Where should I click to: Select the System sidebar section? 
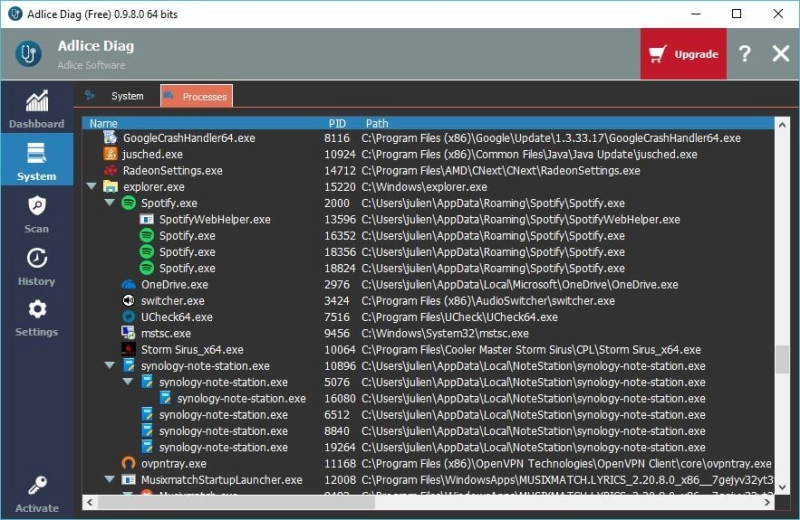(37, 160)
